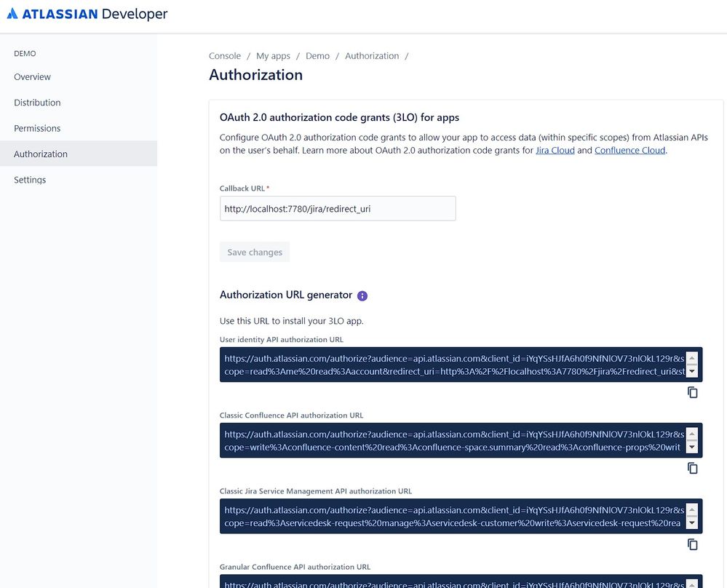
Task: Open Overview in the sidebar
Action: tap(79, 77)
